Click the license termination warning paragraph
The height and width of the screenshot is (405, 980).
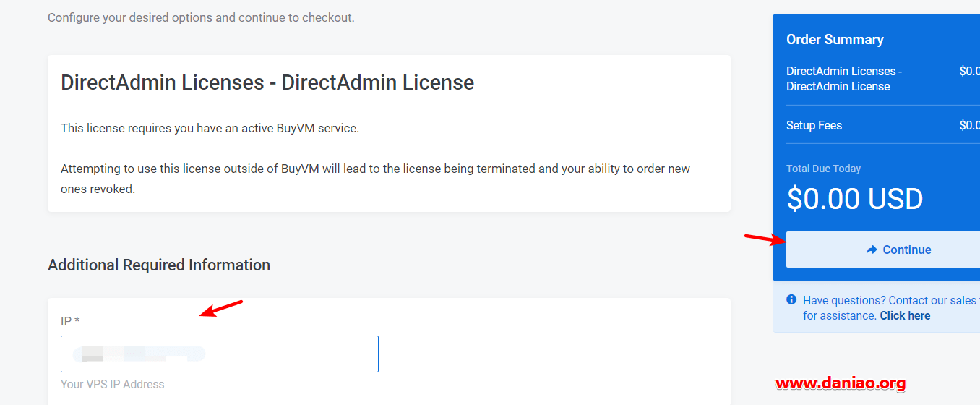click(375, 179)
